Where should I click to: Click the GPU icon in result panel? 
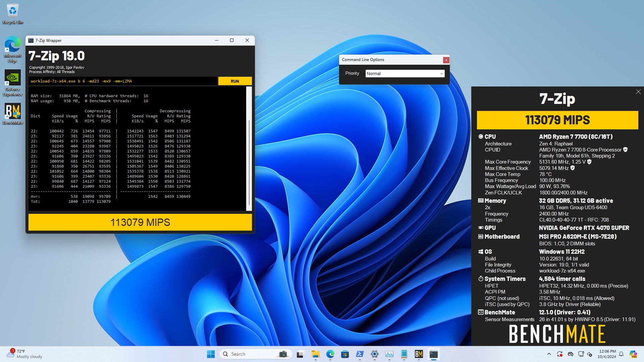(x=481, y=228)
